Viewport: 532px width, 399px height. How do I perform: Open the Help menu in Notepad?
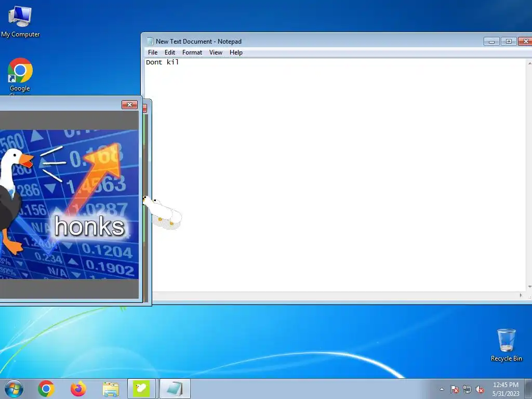point(236,52)
